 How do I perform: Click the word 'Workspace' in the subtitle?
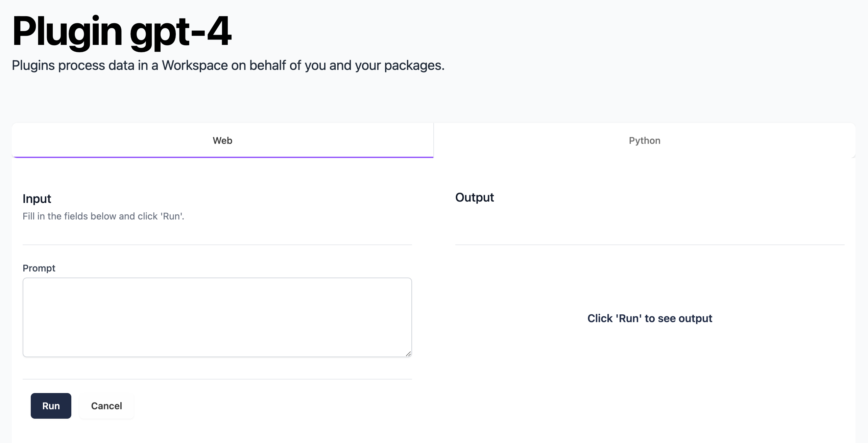pos(195,65)
